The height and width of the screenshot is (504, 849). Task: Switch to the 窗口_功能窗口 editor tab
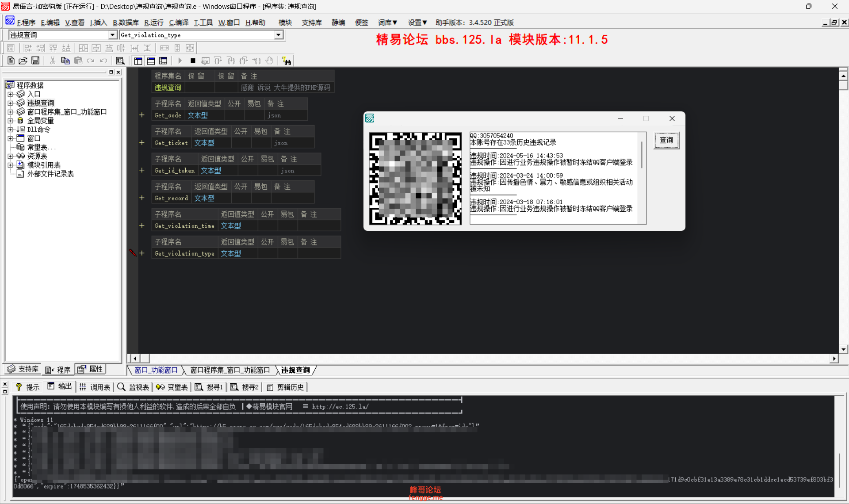click(x=156, y=370)
